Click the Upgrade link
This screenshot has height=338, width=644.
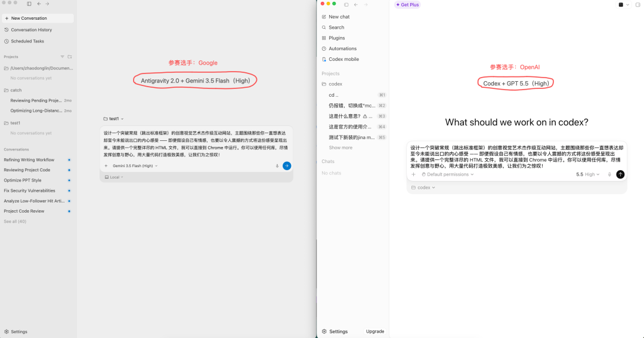[375, 331]
